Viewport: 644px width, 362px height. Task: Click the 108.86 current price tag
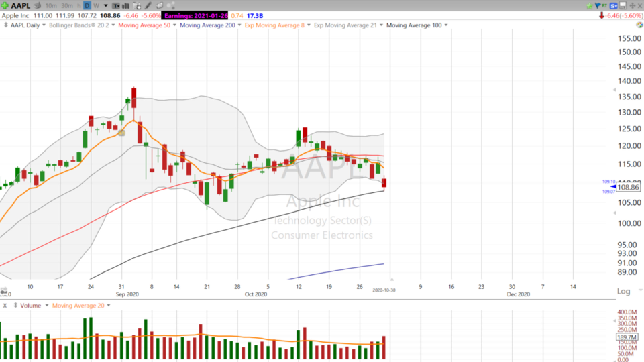pos(628,187)
